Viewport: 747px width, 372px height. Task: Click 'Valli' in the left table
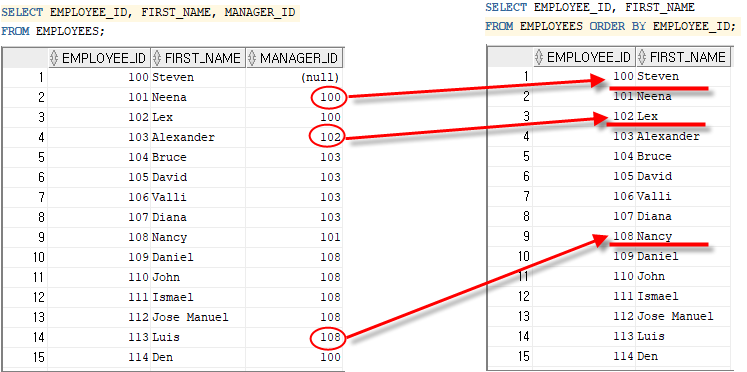(169, 198)
